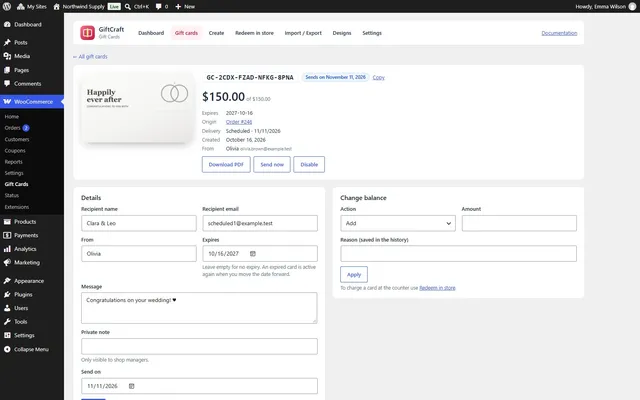The image size is (640, 400).
Task: Open the New content menu in admin bar
Action: pyautogui.click(x=185, y=7)
